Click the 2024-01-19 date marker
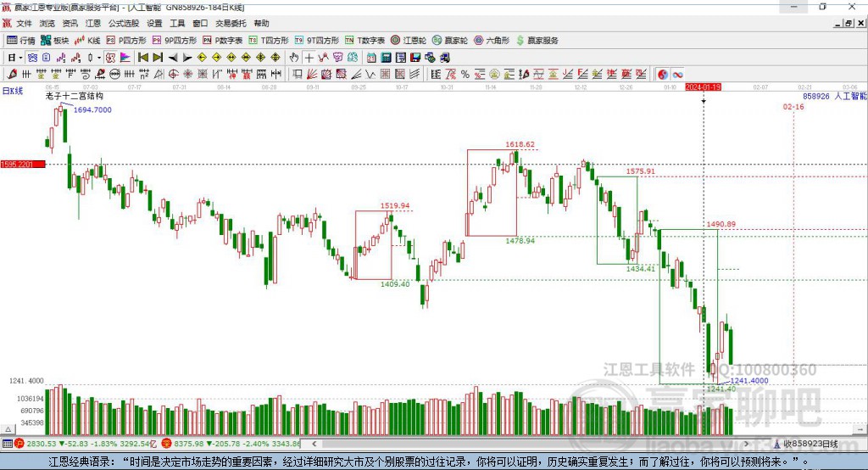The width and height of the screenshot is (868, 470). click(x=703, y=87)
